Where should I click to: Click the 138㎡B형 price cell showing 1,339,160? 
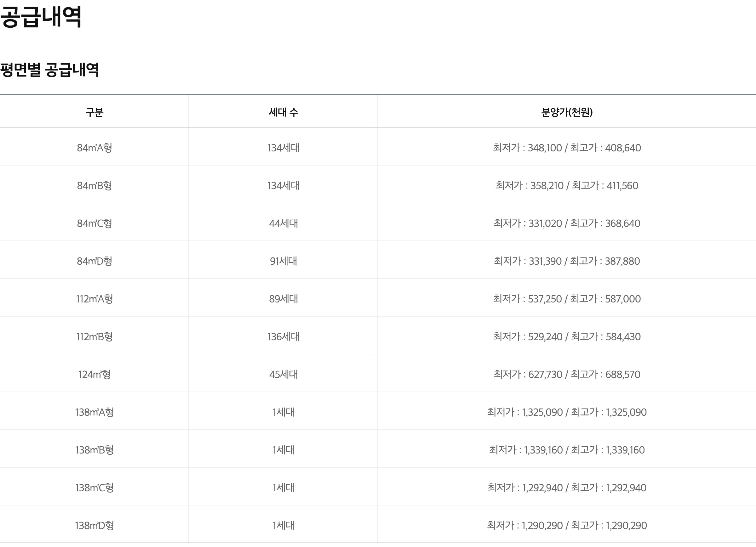[x=567, y=450]
